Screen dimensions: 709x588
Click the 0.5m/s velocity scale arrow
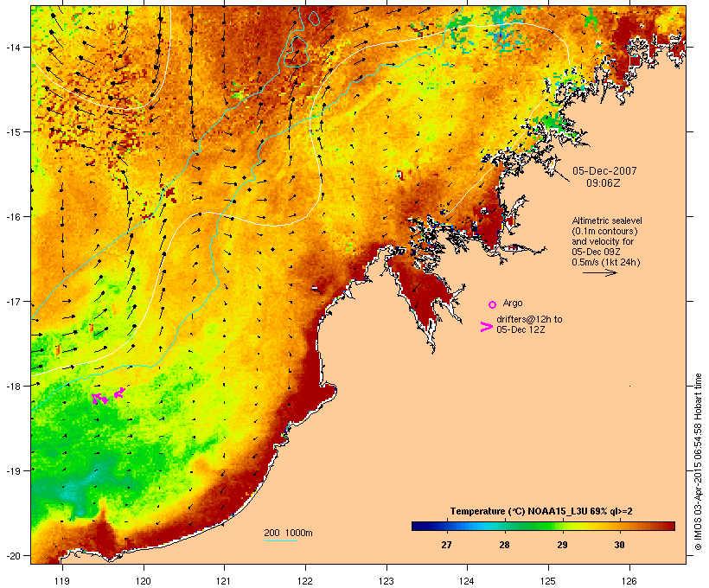[599, 272]
